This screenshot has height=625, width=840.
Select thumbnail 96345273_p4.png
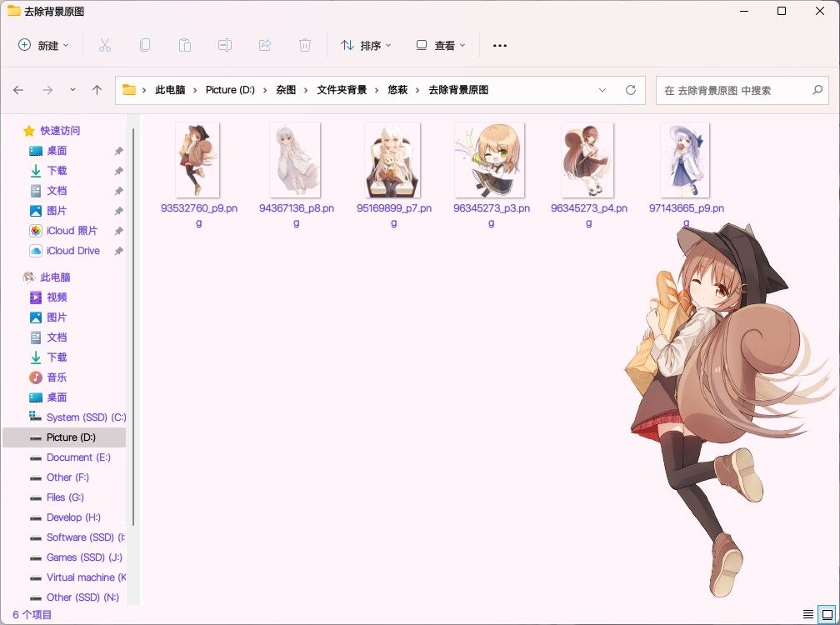click(x=588, y=160)
